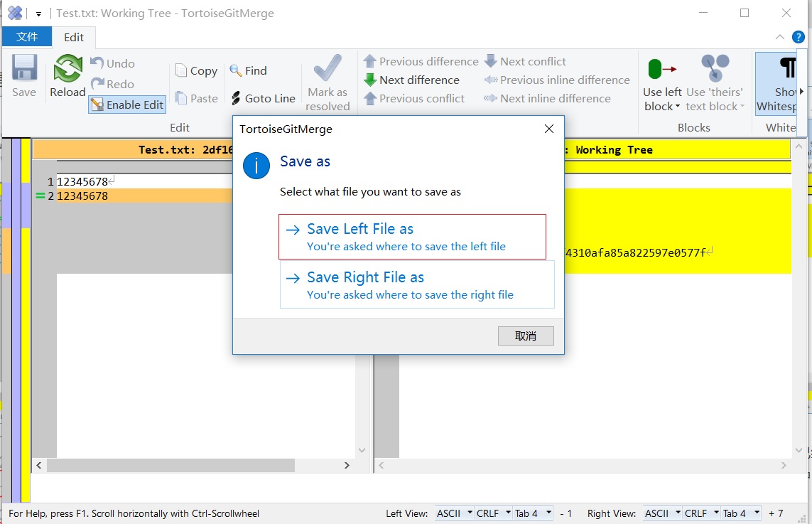Jump to Next difference
Screen dimensions: 812x524
point(412,80)
